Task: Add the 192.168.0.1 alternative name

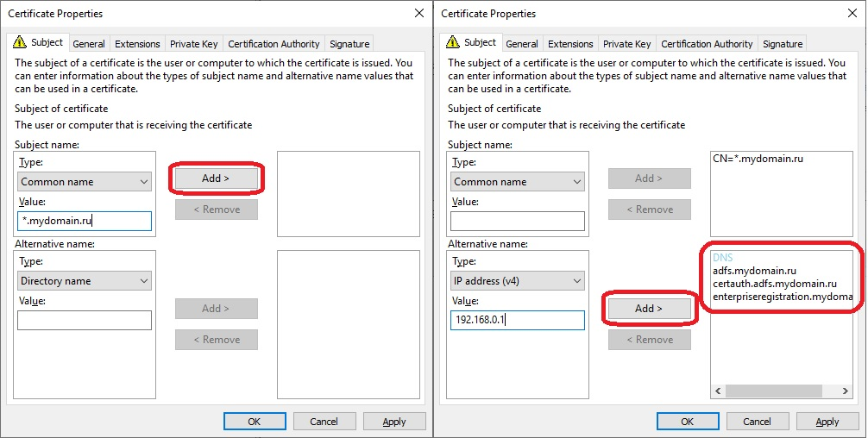Action: pos(650,309)
